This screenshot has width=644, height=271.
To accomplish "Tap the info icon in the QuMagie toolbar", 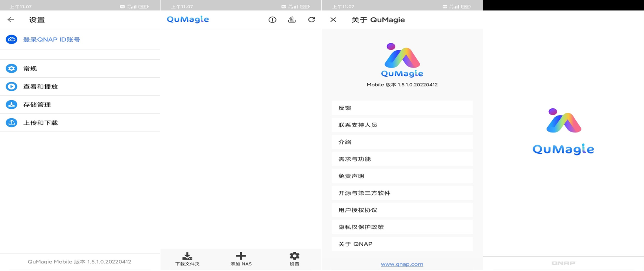I will point(272,20).
